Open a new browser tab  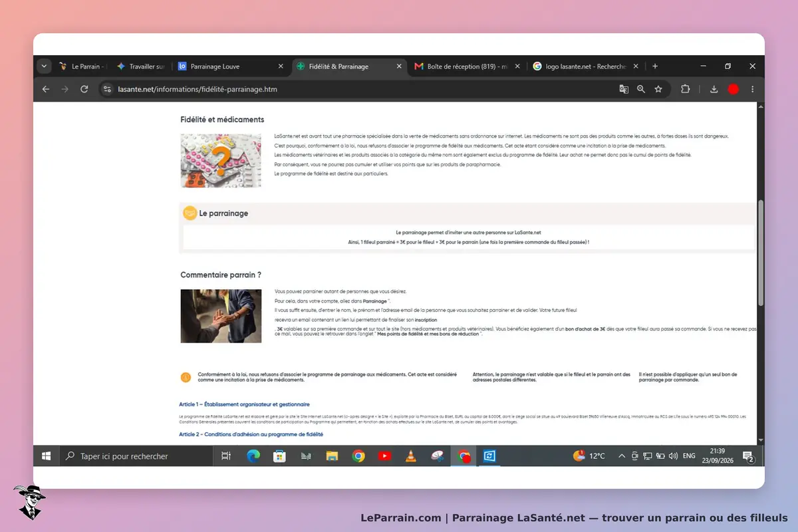pyautogui.click(x=655, y=66)
